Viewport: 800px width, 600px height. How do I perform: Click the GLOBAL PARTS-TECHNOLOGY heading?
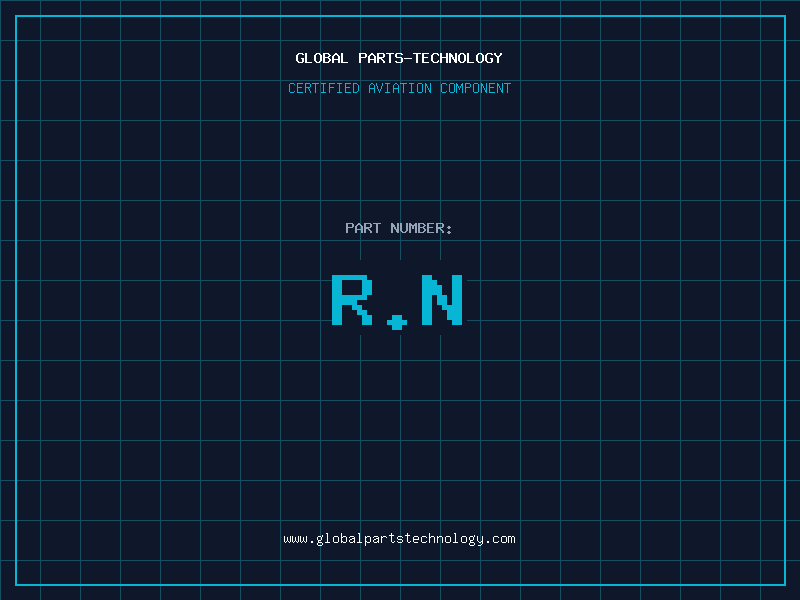[399, 58]
